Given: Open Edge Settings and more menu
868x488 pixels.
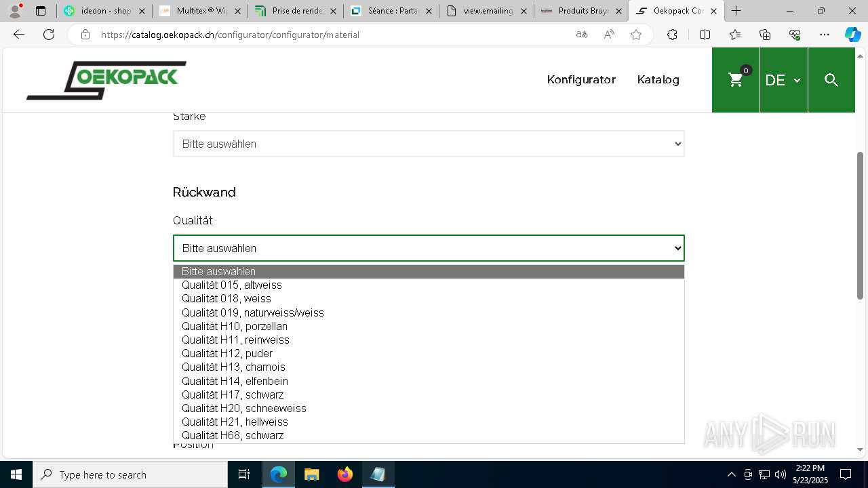Looking at the screenshot, I should coord(825,35).
